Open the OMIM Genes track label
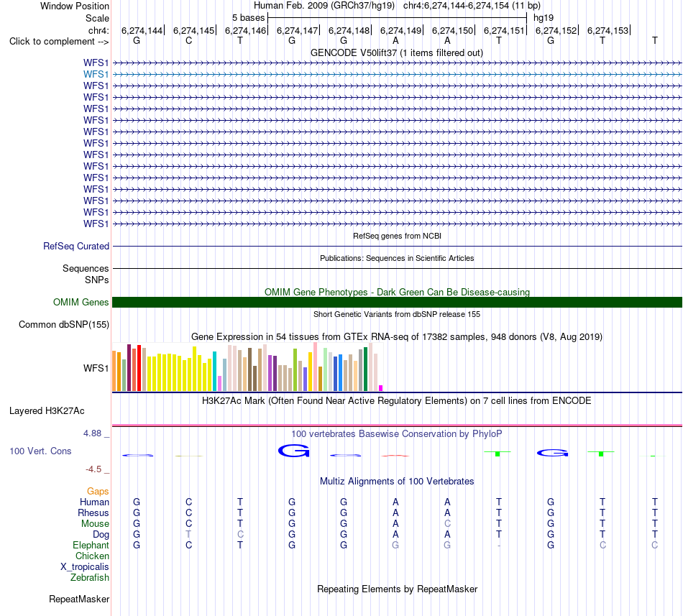683x616 pixels. [81, 302]
